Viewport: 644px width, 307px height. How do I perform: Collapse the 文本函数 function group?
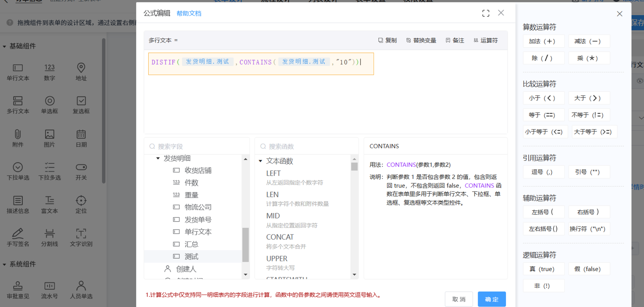click(260, 161)
